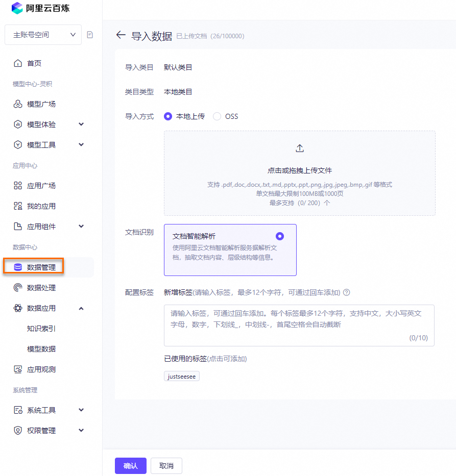Expand the 系统工具 menu chevron

[x=81, y=410]
